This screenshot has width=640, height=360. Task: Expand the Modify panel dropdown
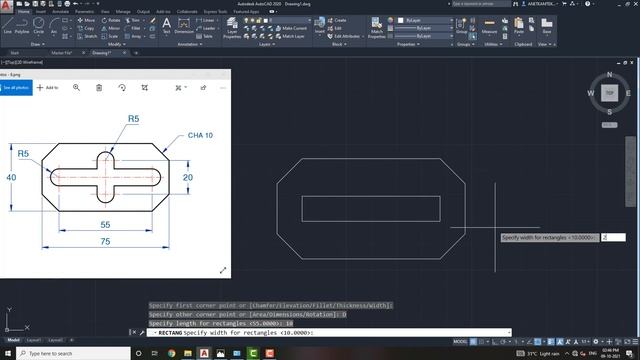pyautogui.click(x=116, y=44)
